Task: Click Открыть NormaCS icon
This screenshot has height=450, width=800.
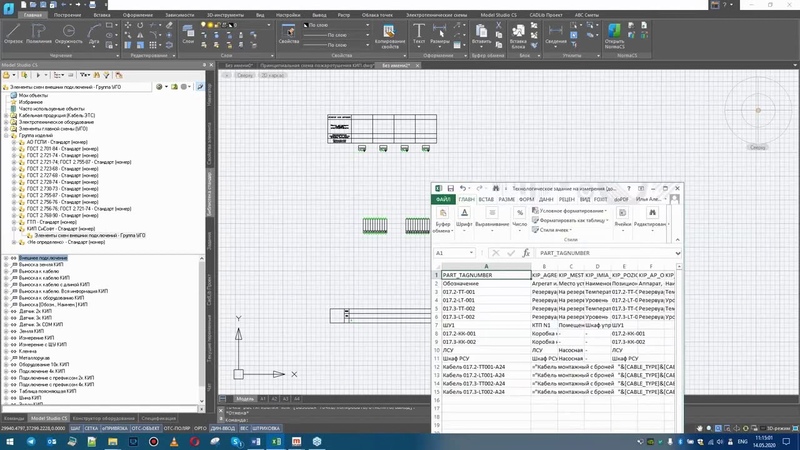Action: click(x=614, y=36)
